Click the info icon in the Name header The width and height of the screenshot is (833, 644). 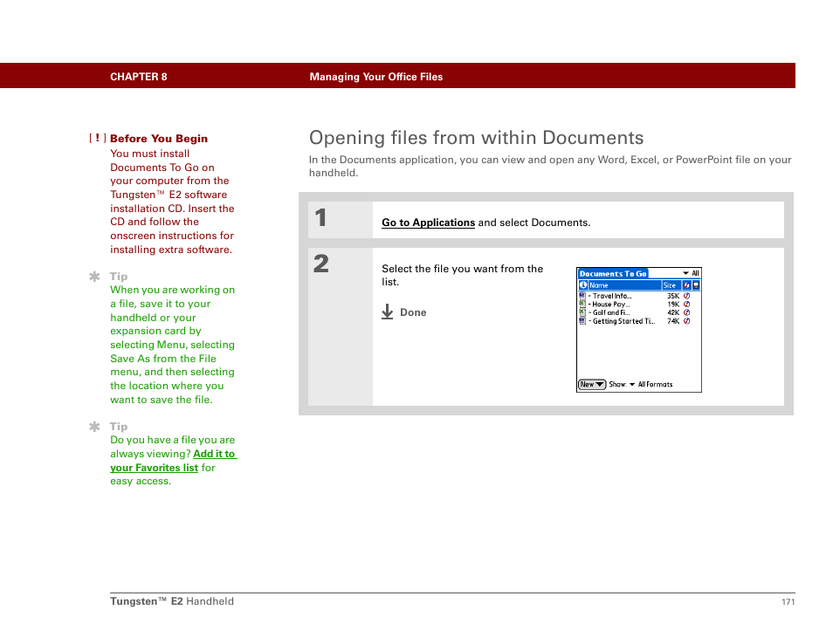(x=583, y=285)
